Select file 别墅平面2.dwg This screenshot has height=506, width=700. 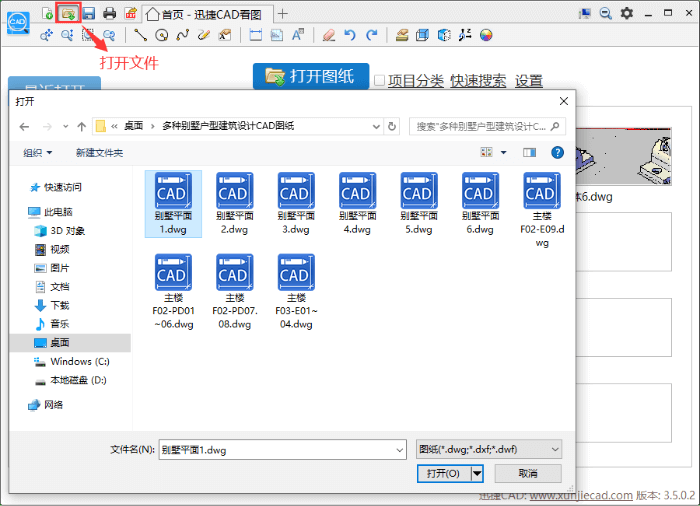coord(235,204)
